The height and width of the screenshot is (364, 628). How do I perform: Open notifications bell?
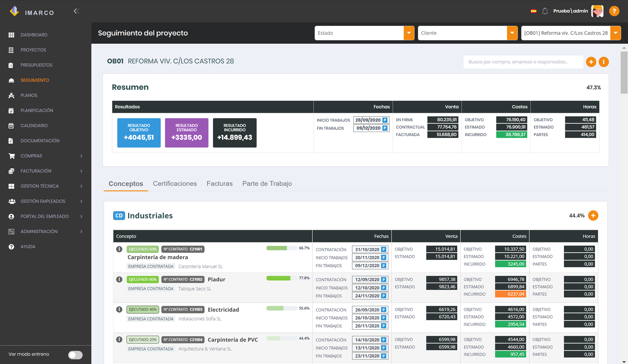point(545,11)
